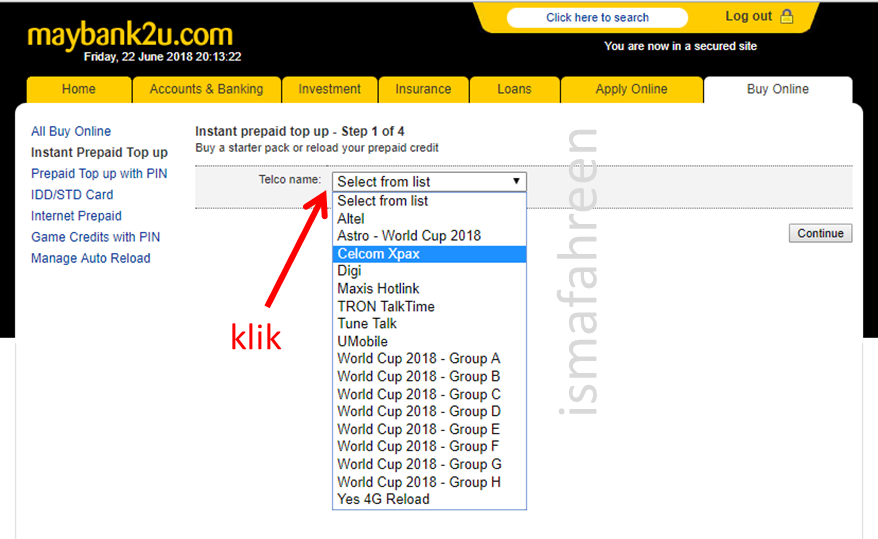Select Tune Talk from the list

(429, 324)
